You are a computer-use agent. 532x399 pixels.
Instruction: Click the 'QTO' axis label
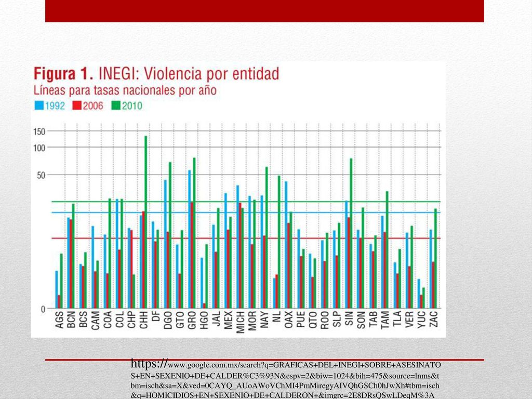pos(312,320)
